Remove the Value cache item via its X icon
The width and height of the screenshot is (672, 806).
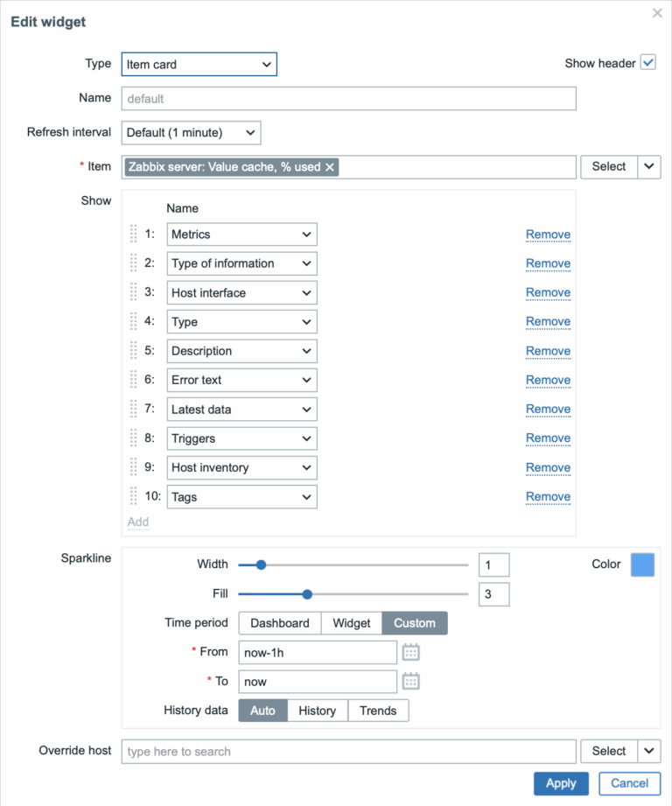[x=331, y=166]
